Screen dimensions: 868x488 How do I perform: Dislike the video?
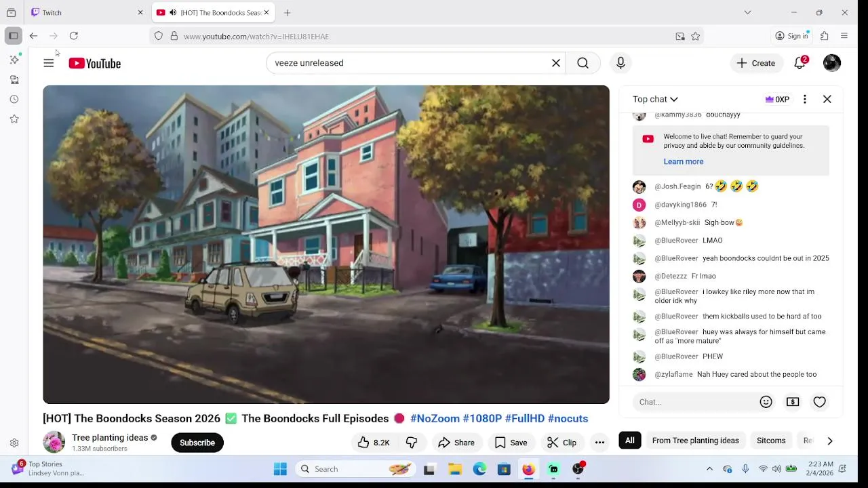[x=412, y=443]
